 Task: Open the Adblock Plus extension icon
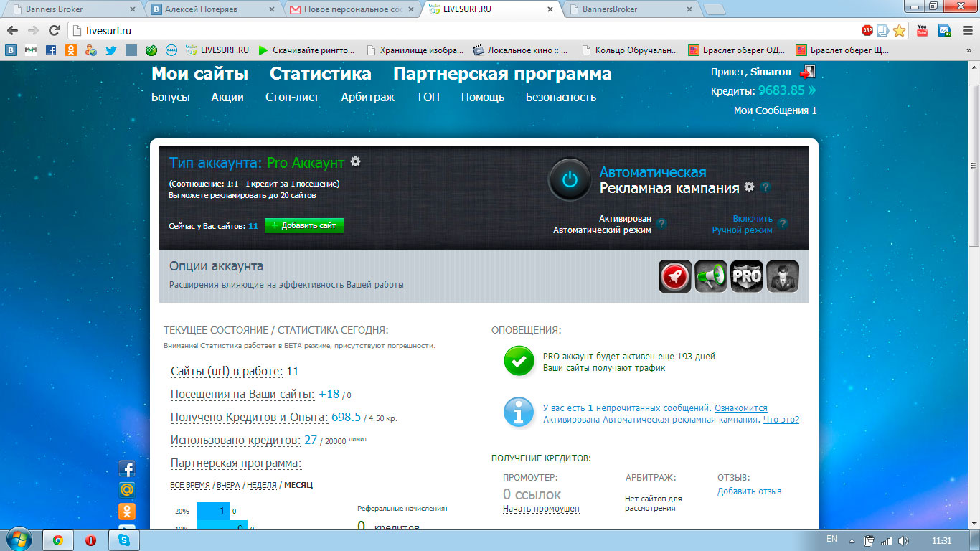[x=867, y=30]
